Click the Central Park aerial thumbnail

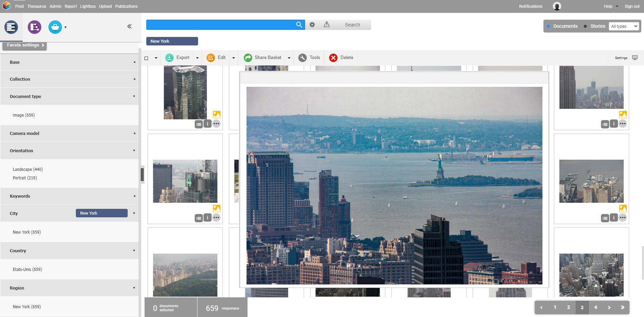click(x=185, y=275)
